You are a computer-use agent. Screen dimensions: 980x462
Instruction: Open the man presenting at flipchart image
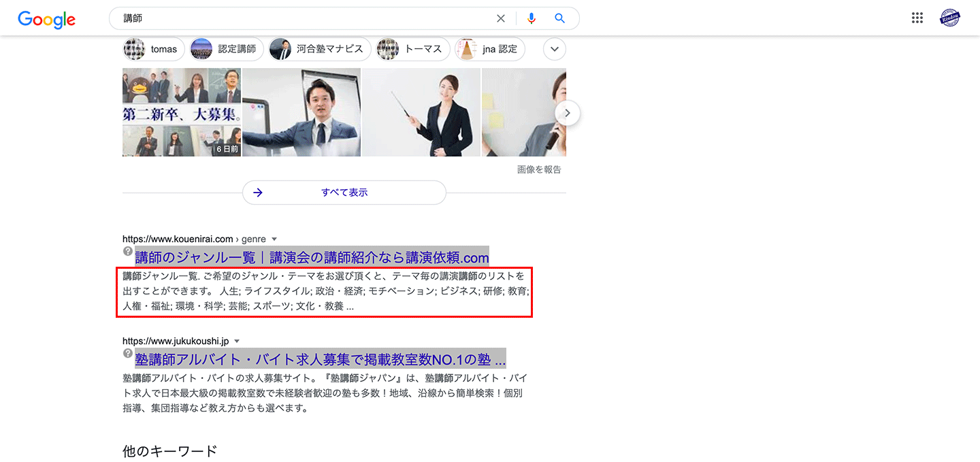(301, 112)
